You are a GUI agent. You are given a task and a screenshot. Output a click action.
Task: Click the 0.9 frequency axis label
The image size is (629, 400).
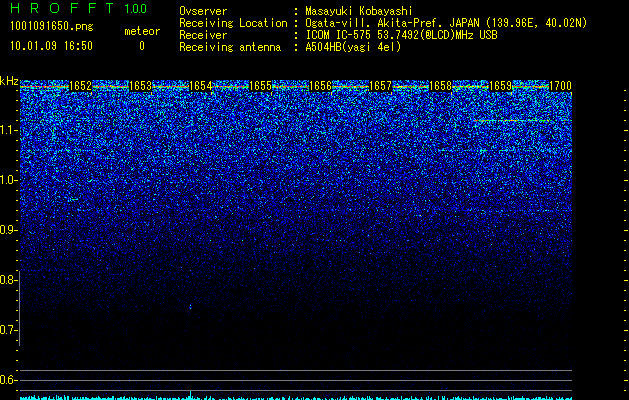[8, 230]
